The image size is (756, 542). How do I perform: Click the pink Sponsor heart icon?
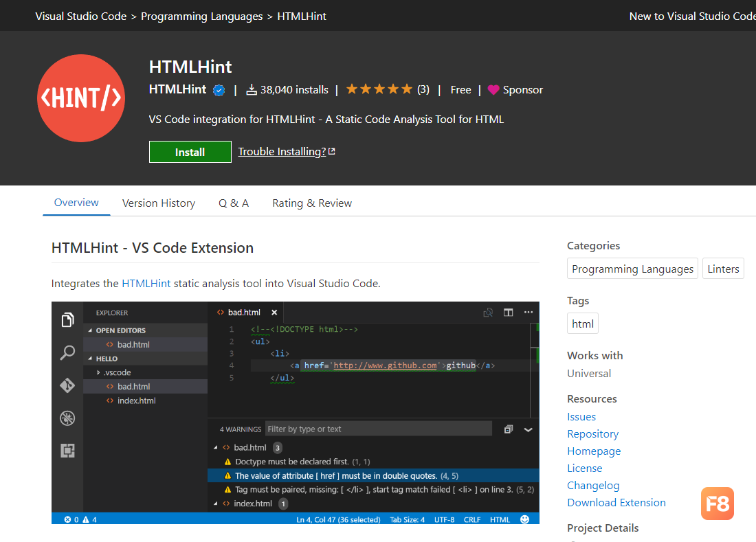[x=493, y=89]
